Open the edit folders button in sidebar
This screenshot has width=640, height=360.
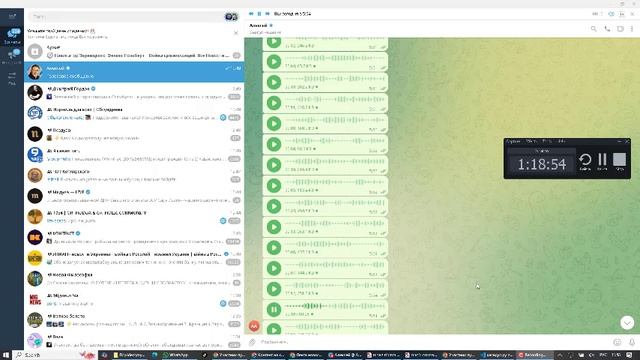(x=12, y=78)
